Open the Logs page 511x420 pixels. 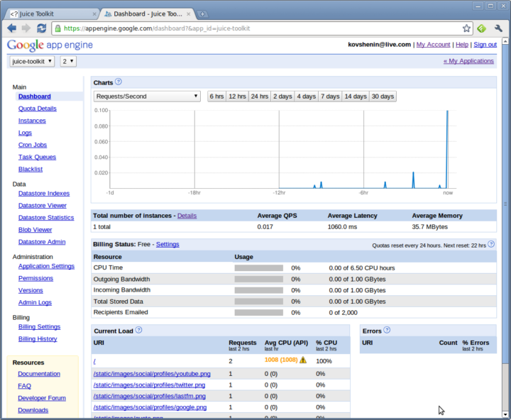coord(25,133)
